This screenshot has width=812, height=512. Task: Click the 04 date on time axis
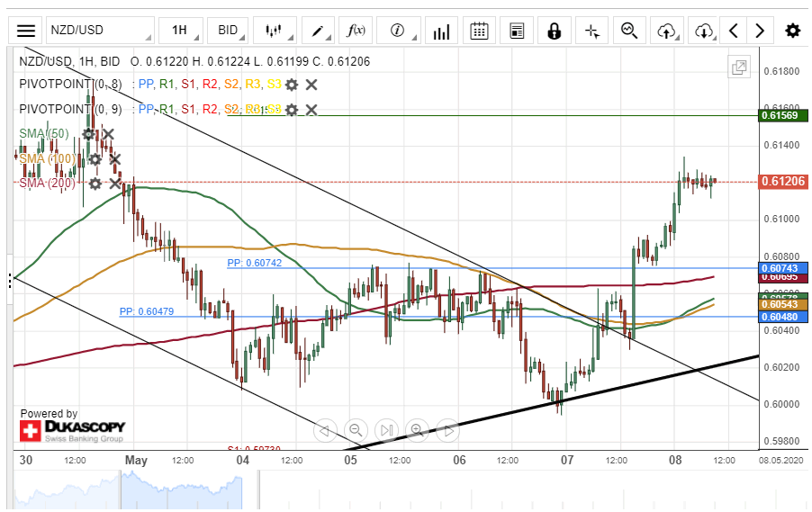[x=242, y=460]
